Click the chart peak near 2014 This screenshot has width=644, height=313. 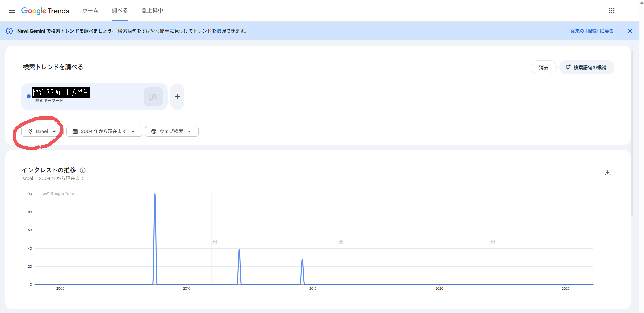click(302, 259)
